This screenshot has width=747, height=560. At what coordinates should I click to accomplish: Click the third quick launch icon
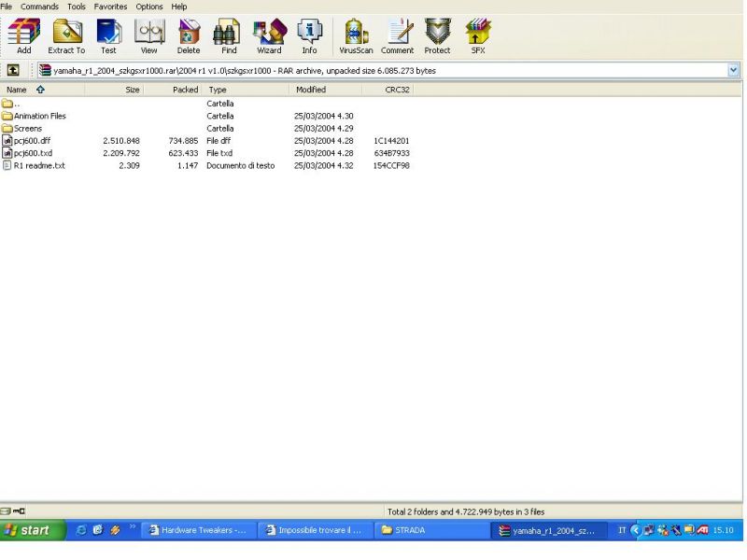coord(115,529)
